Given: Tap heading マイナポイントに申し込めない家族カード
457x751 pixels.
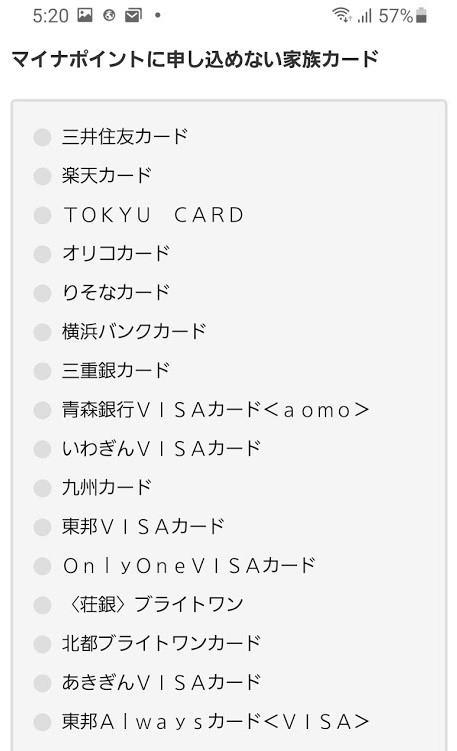Looking at the screenshot, I should [195, 59].
